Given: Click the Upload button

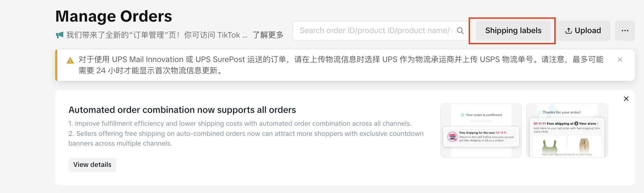Looking at the screenshot, I should [x=583, y=31].
